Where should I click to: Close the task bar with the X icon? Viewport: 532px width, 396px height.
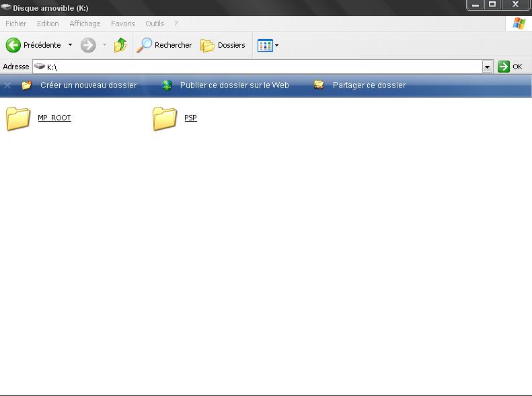click(7, 85)
